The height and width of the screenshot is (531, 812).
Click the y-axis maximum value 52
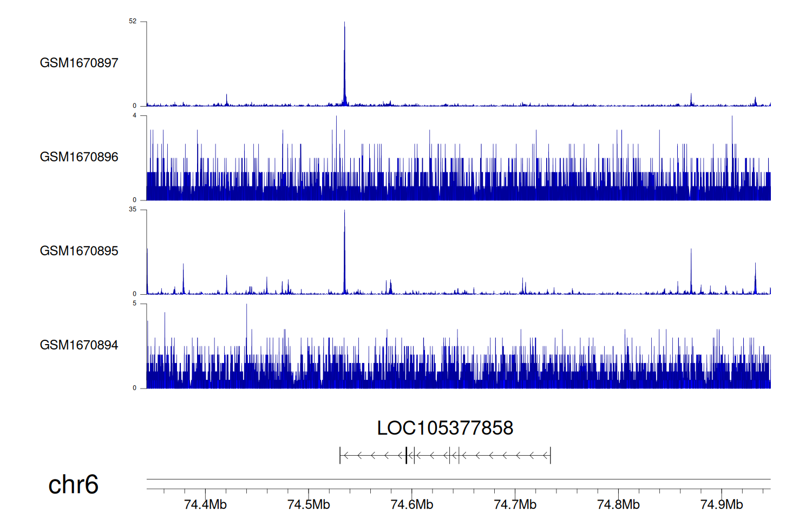point(133,22)
